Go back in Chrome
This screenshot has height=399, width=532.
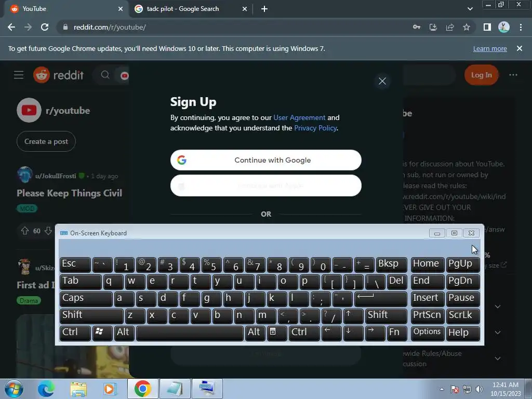pyautogui.click(x=11, y=27)
